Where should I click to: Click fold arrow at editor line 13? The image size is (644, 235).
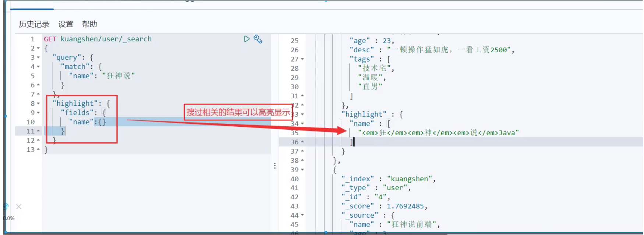(x=38, y=149)
